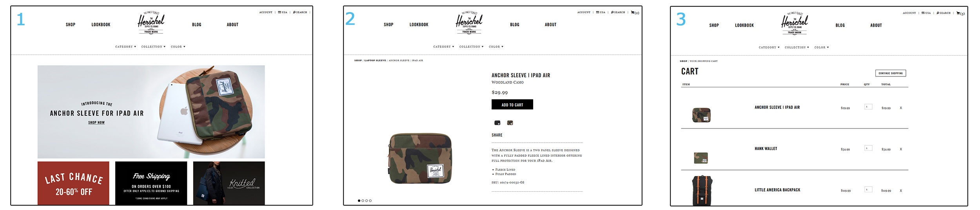Click the Herschel logo on screen 1
This screenshot has width=980, height=210.
tap(151, 23)
